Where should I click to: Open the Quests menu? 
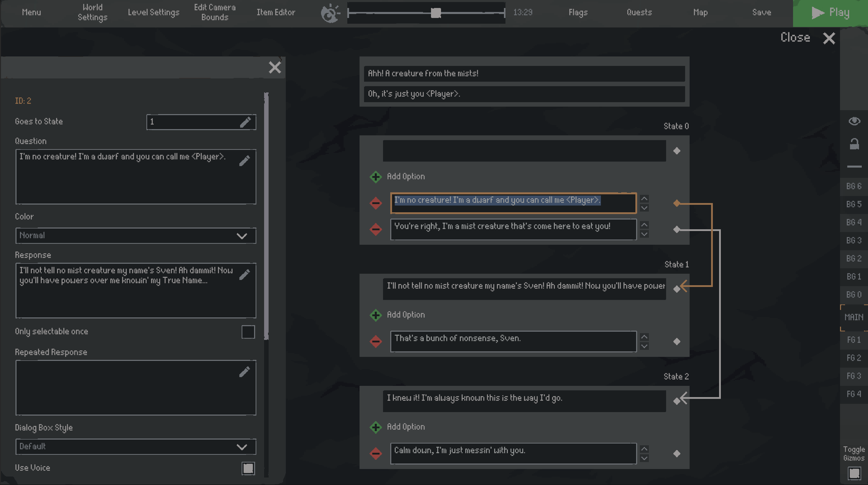pos(639,12)
